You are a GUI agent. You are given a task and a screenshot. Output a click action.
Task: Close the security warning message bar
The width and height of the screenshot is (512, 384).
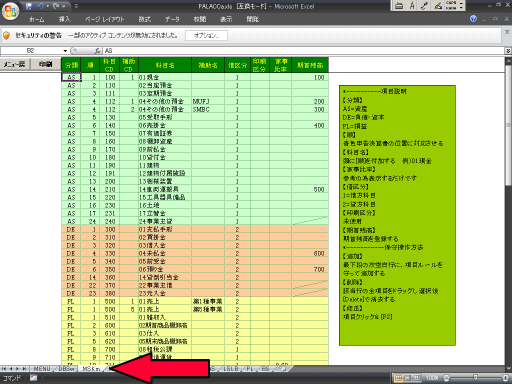507,32
